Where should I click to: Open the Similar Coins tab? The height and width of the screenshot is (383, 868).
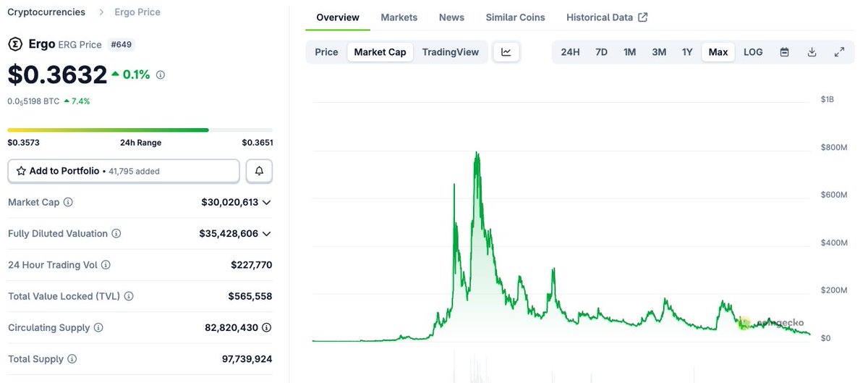[x=515, y=17]
